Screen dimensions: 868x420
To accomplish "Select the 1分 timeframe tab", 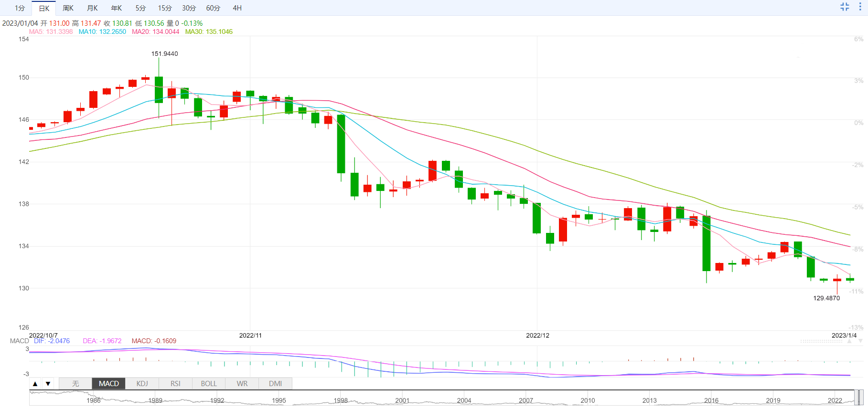I will 20,8.
